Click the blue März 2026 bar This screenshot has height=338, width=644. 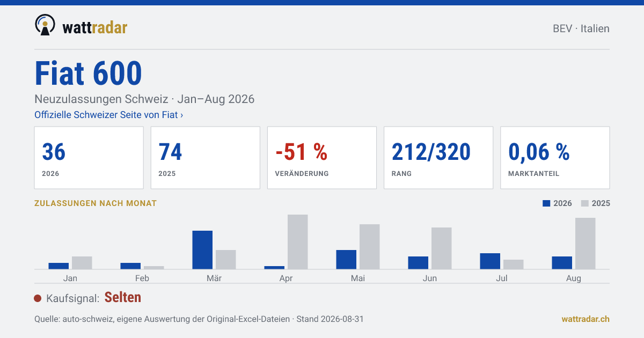pyautogui.click(x=202, y=249)
